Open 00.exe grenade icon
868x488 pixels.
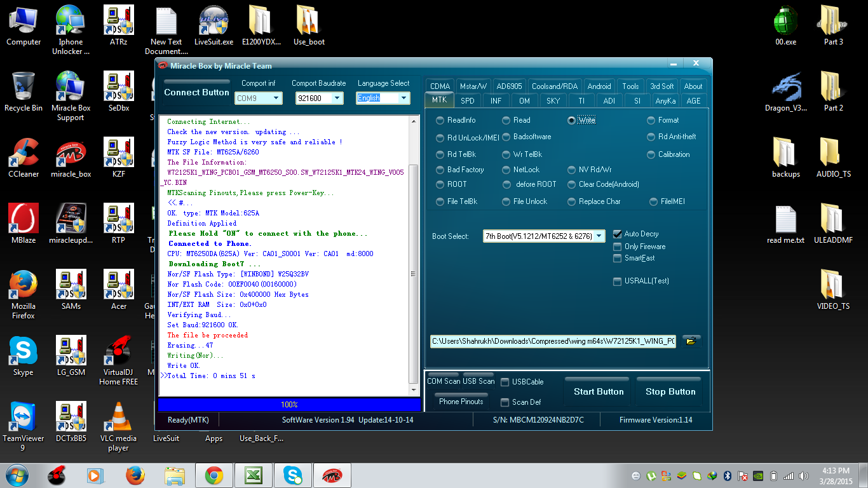click(x=786, y=27)
